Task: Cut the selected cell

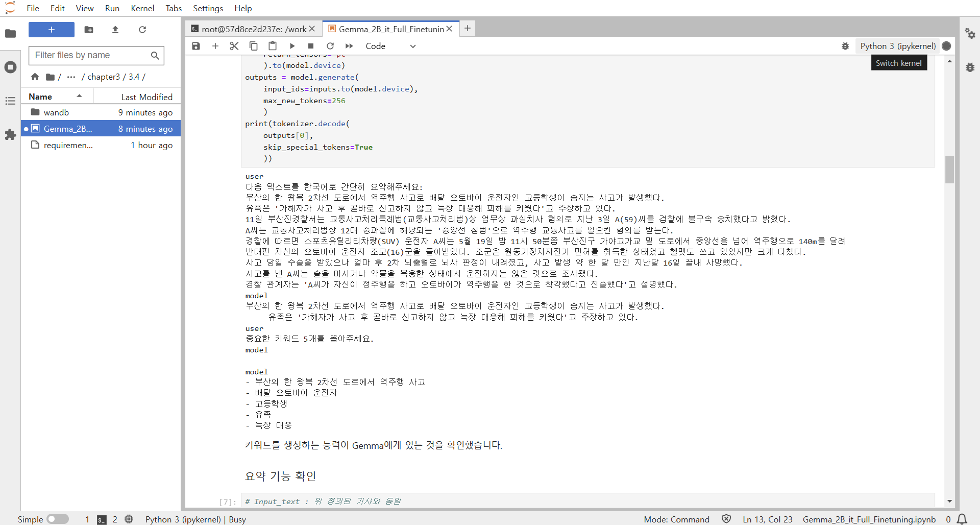Action: click(x=234, y=46)
